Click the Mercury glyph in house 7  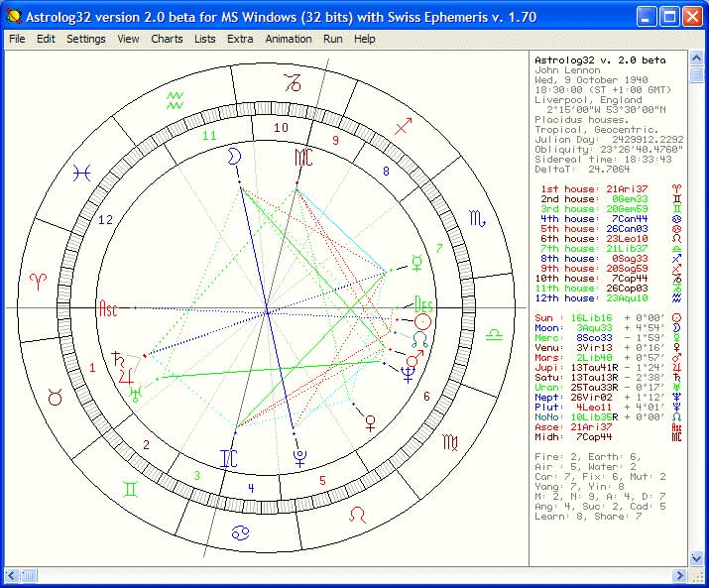(416, 263)
